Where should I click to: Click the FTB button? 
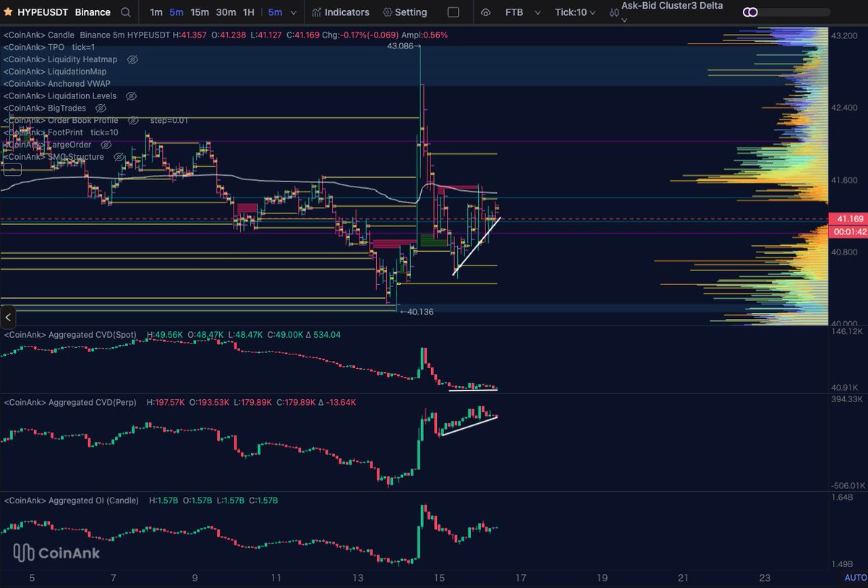pos(514,12)
